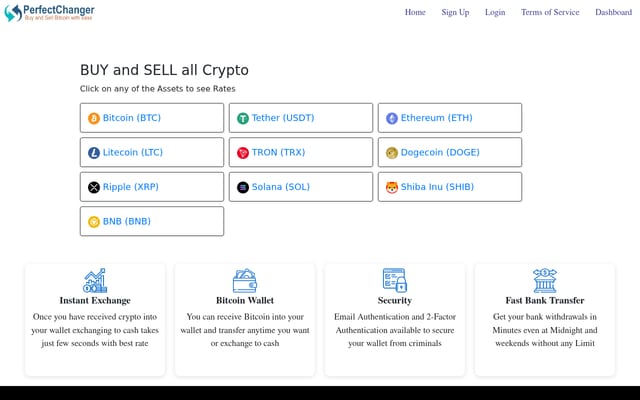640x400 pixels.
Task: Click the Bitcoin coin icon
Action: (94, 118)
